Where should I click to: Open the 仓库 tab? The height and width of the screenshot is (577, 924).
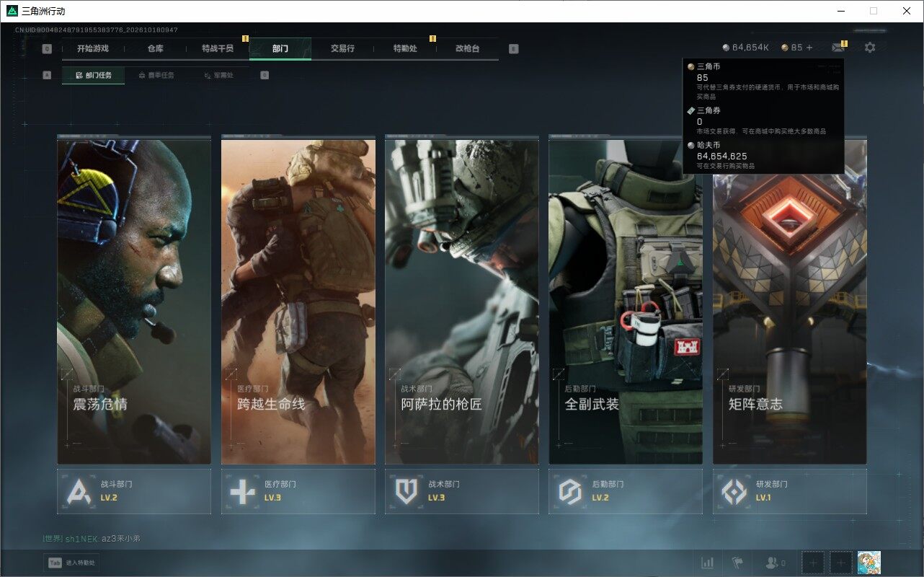pyautogui.click(x=156, y=48)
